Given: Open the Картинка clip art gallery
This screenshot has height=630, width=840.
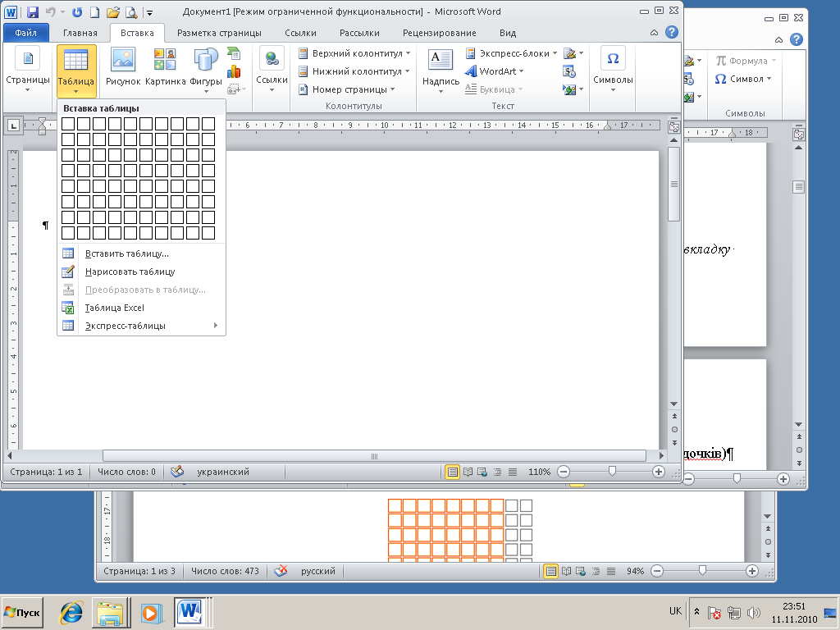Looking at the screenshot, I should 165,67.
